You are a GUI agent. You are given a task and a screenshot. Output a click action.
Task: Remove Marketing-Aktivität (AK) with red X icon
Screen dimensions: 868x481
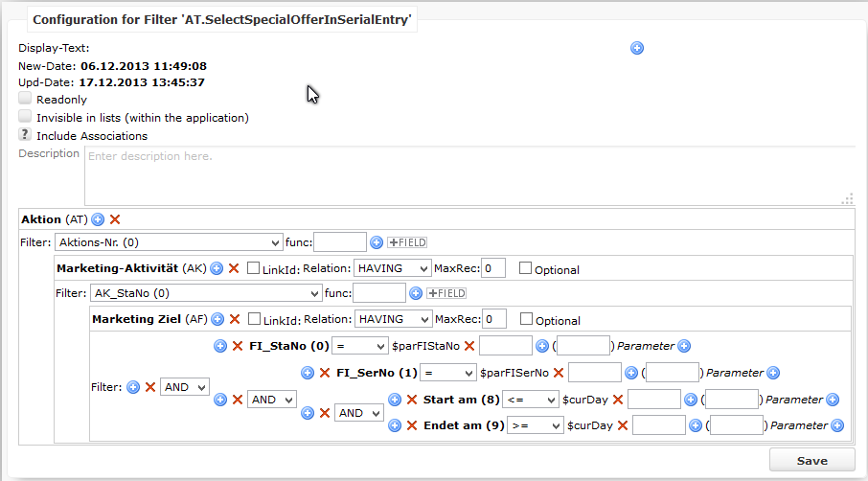(x=234, y=268)
